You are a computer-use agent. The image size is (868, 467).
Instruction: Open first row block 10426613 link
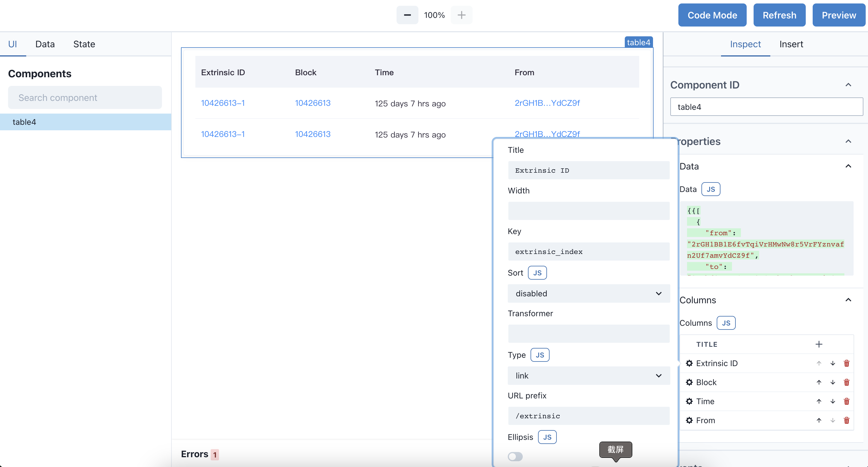[x=313, y=103]
